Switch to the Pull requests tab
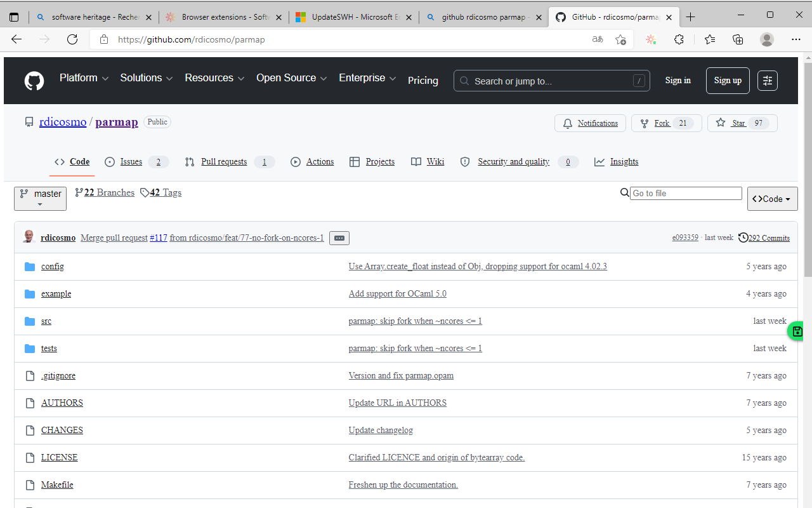Viewport: 812px width, 508px height. point(230,162)
